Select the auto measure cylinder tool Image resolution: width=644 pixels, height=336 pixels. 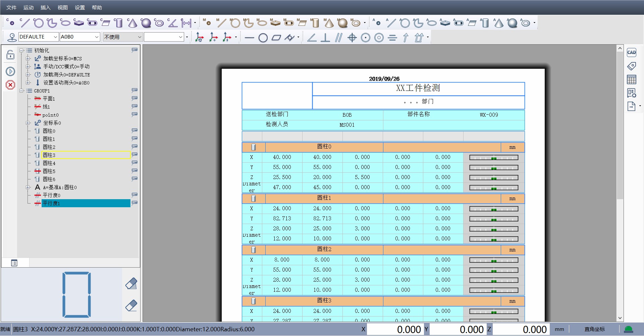coord(485,23)
